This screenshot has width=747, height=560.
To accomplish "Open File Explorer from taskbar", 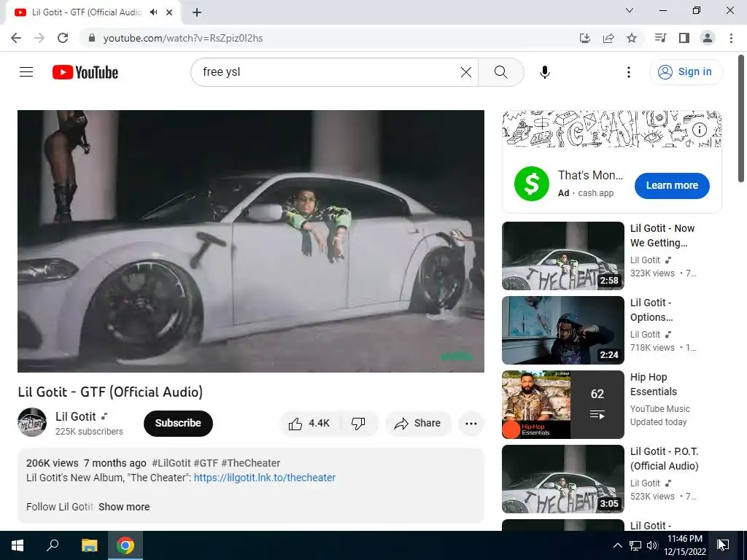I will pyautogui.click(x=89, y=545).
